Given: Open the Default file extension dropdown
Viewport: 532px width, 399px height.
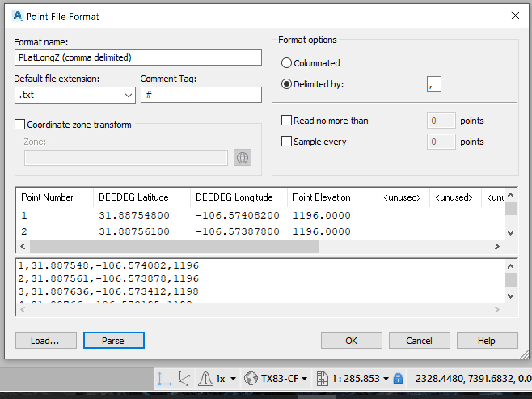Looking at the screenshot, I should pos(129,95).
